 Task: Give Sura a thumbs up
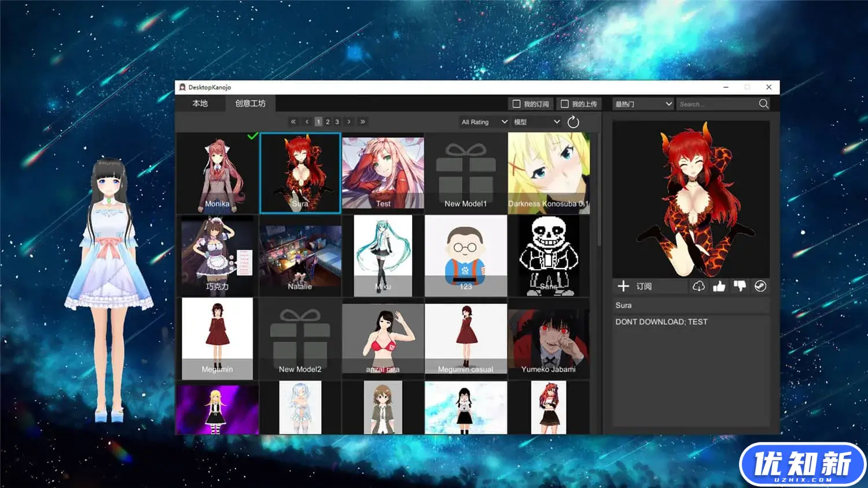[719, 287]
